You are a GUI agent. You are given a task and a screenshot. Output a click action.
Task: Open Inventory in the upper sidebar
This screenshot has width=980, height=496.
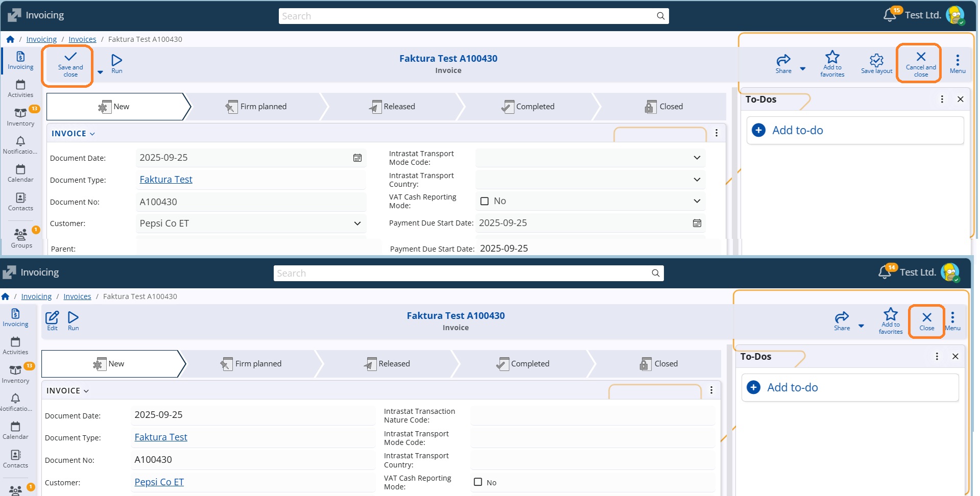coord(20,117)
